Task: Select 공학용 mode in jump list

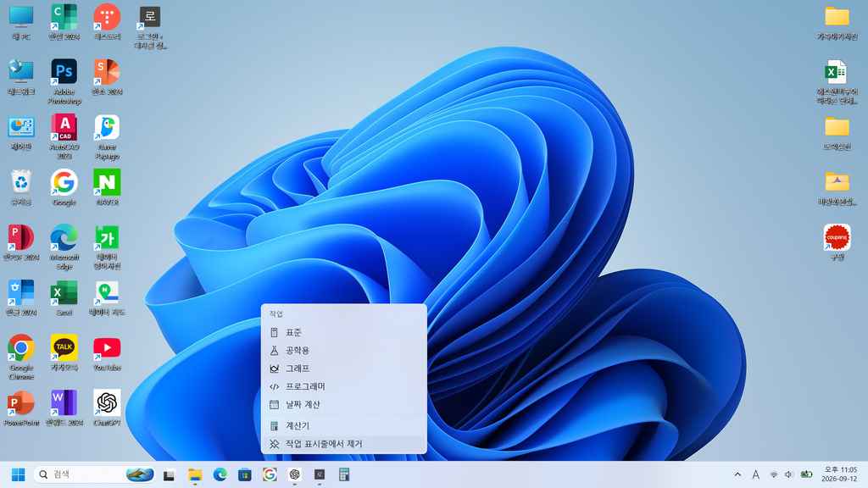Action: pyautogui.click(x=344, y=350)
